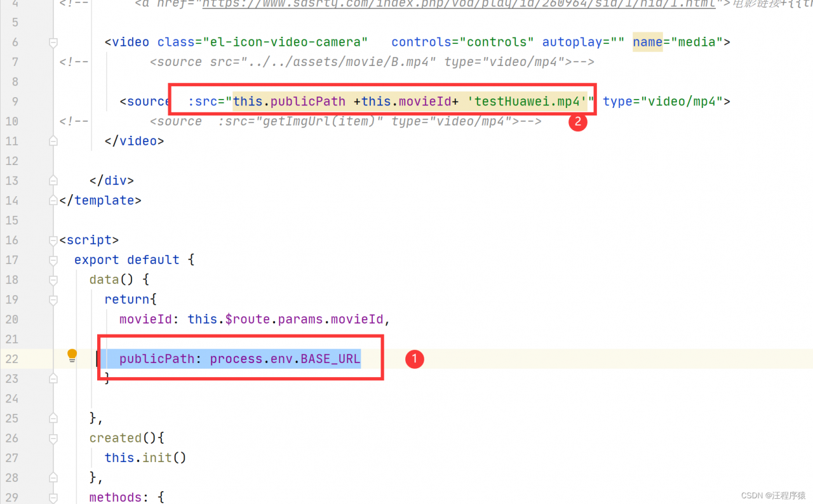Click the </template> closing tag
Screen dimensions: 813x504
pyautogui.click(x=100, y=201)
